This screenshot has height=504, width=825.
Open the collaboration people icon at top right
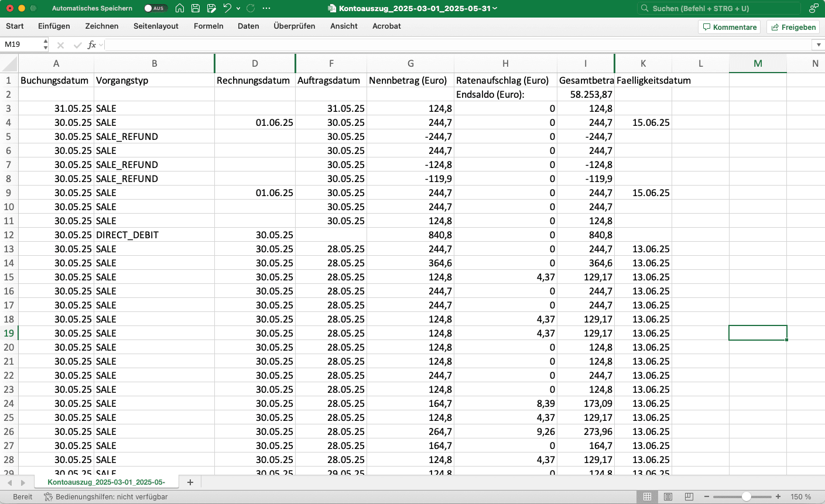pyautogui.click(x=813, y=8)
